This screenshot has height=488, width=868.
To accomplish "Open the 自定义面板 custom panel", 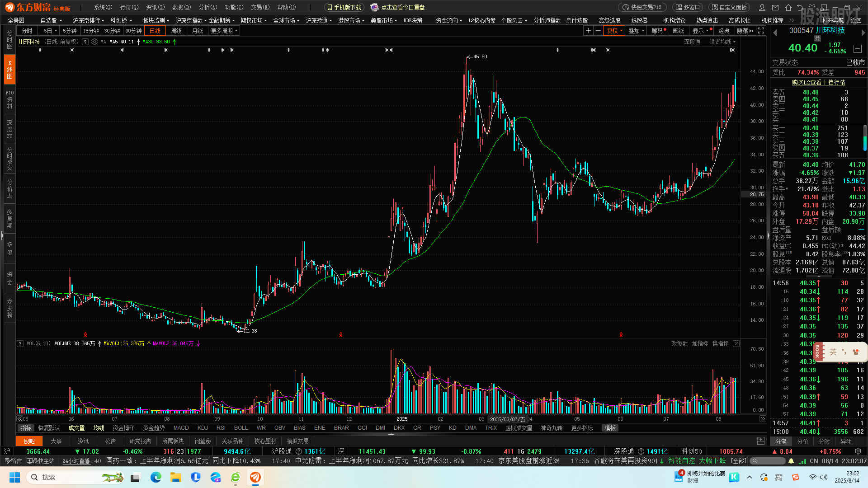I will click(x=729, y=7).
